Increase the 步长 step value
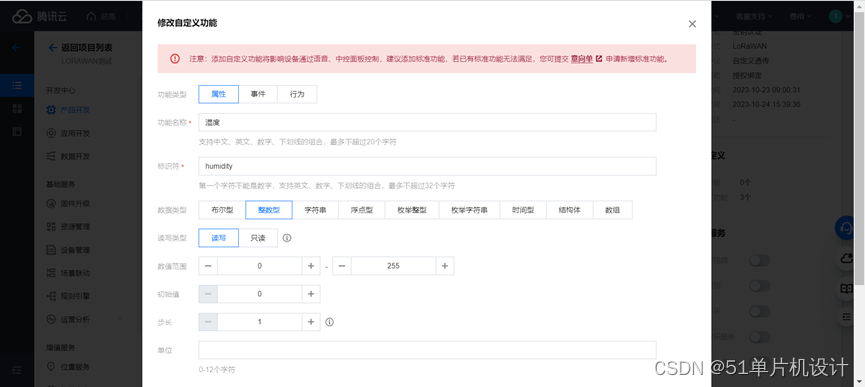Image resolution: width=865 pixels, height=387 pixels. coord(311,322)
